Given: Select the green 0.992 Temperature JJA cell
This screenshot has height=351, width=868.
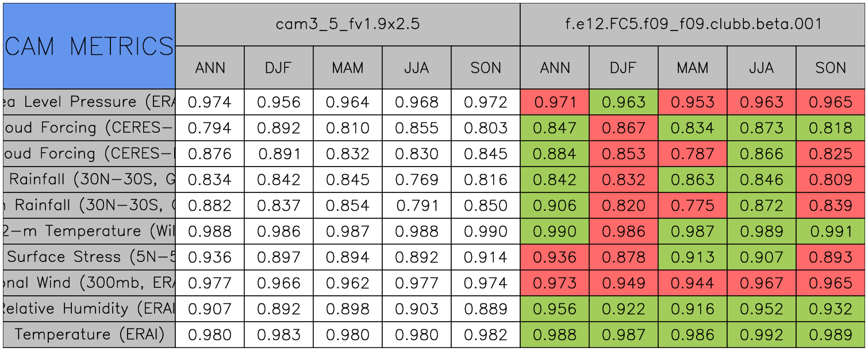Looking at the screenshot, I should coord(761,334).
